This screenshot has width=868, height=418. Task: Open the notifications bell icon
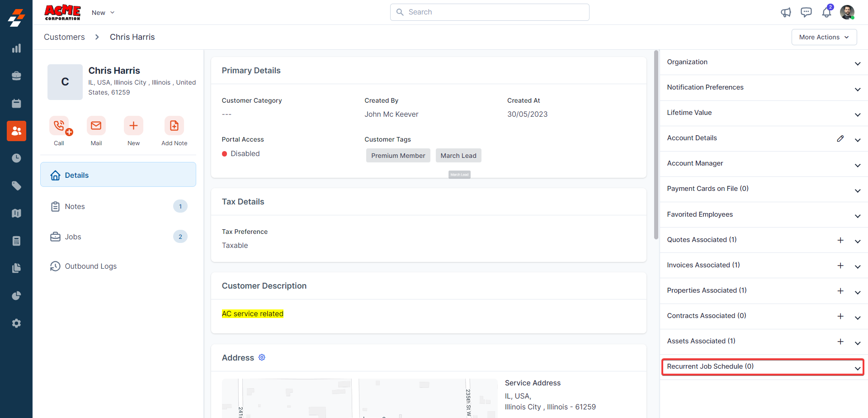(826, 12)
